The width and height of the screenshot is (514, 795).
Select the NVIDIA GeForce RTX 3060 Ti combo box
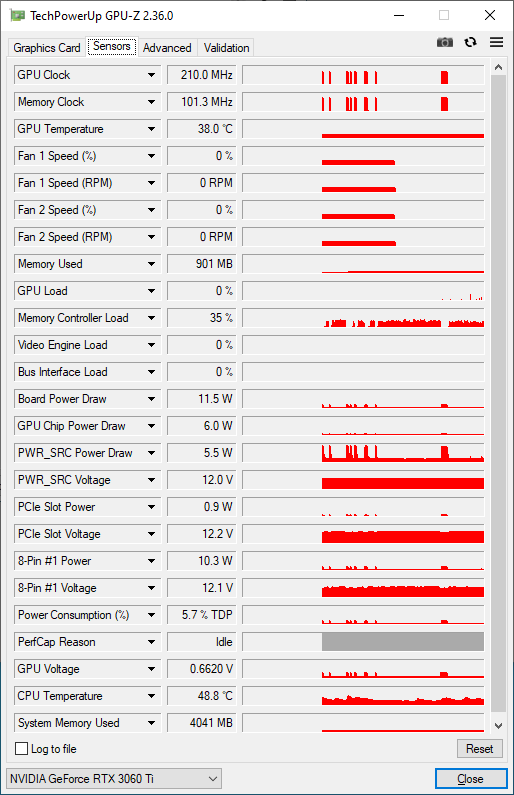[x=114, y=778]
